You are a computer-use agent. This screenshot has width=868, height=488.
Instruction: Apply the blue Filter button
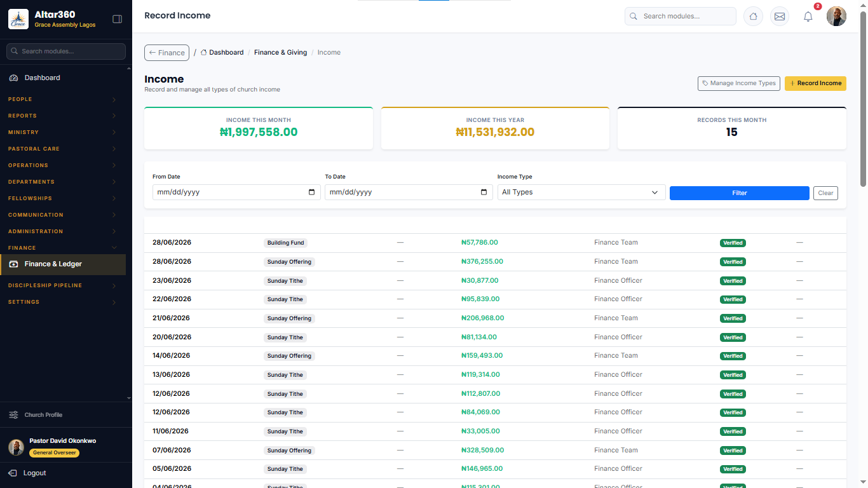click(740, 193)
